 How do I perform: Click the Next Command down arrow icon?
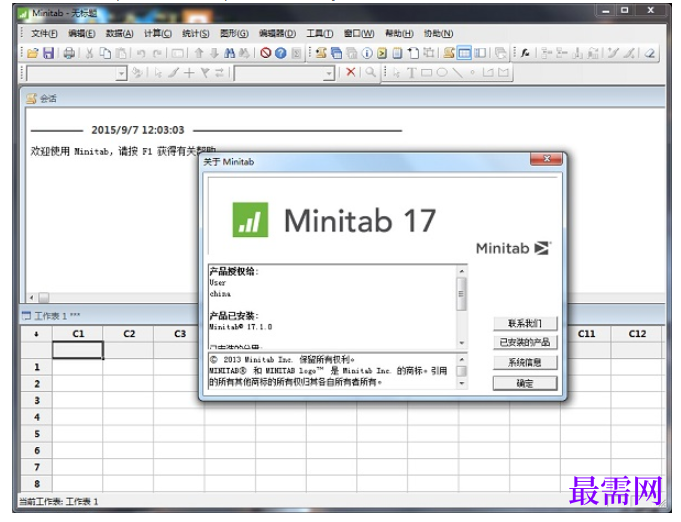click(x=214, y=53)
